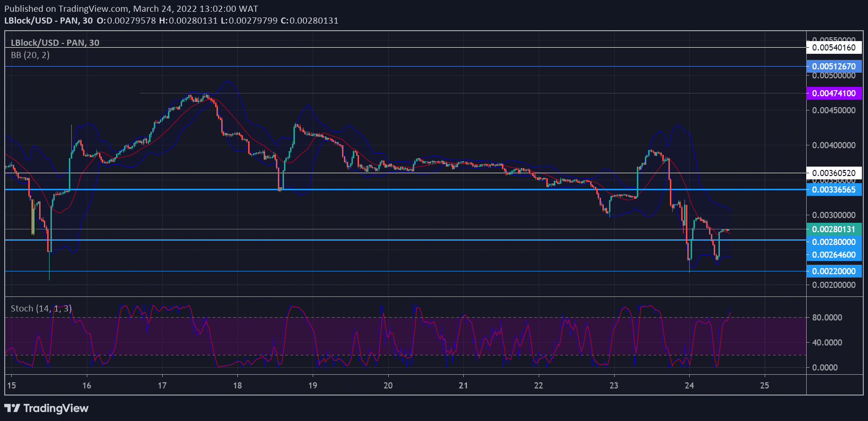Select the 0.00280000 blue price label
The width and height of the screenshot is (868, 421).
pos(834,242)
